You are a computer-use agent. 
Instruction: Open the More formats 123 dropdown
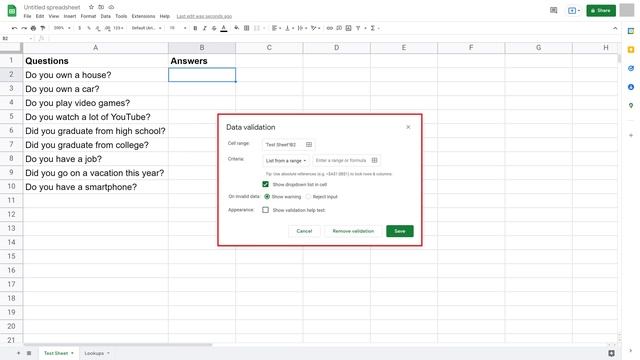coord(118,28)
